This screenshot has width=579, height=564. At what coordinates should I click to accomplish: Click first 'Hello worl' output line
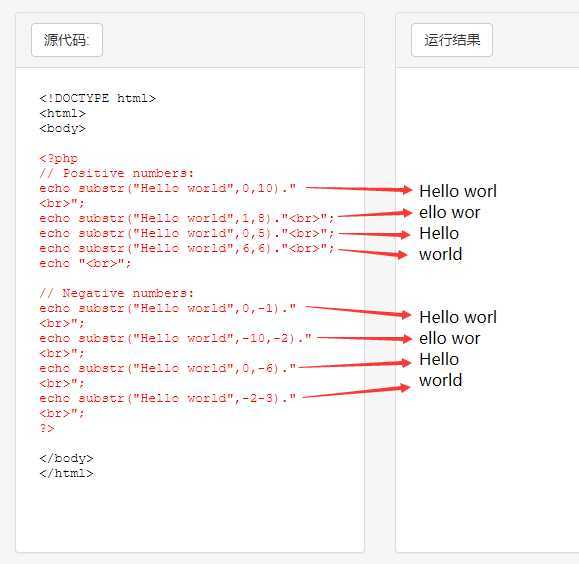tap(458, 191)
